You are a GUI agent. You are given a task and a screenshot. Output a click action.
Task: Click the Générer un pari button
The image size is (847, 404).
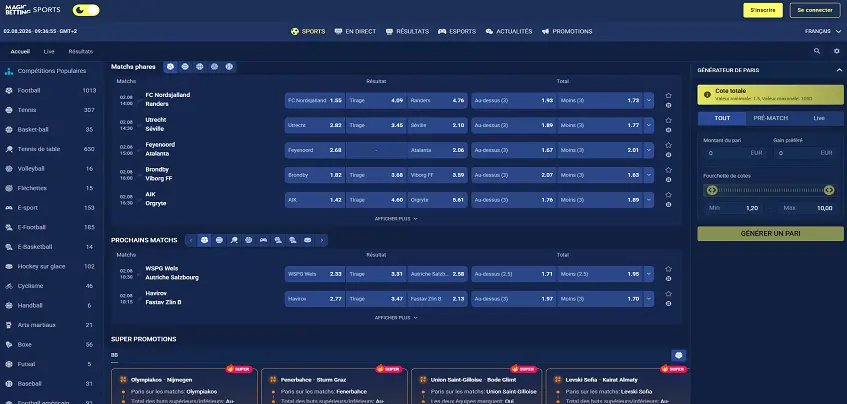point(770,234)
